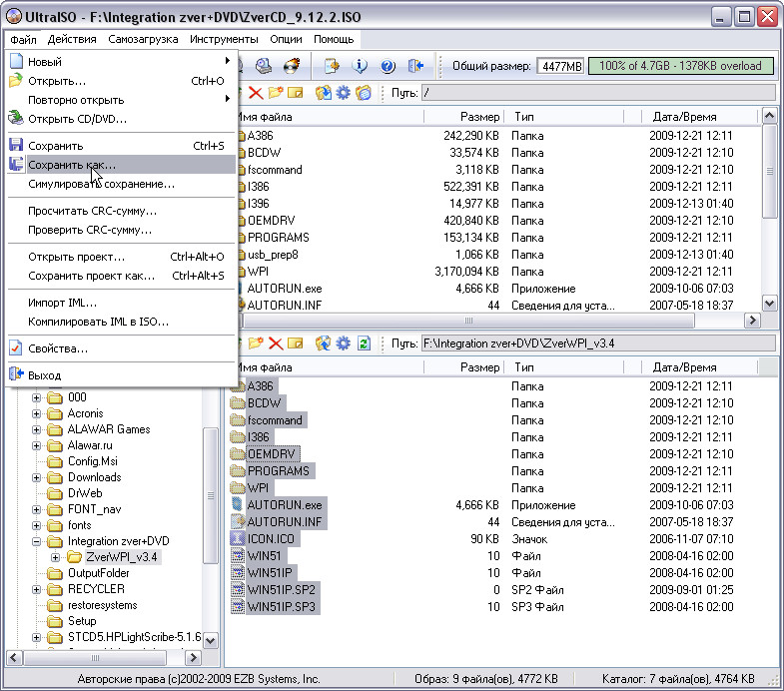Image resolution: width=784 pixels, height=691 pixels.
Task: Open the Помощь menu
Action: point(334,39)
